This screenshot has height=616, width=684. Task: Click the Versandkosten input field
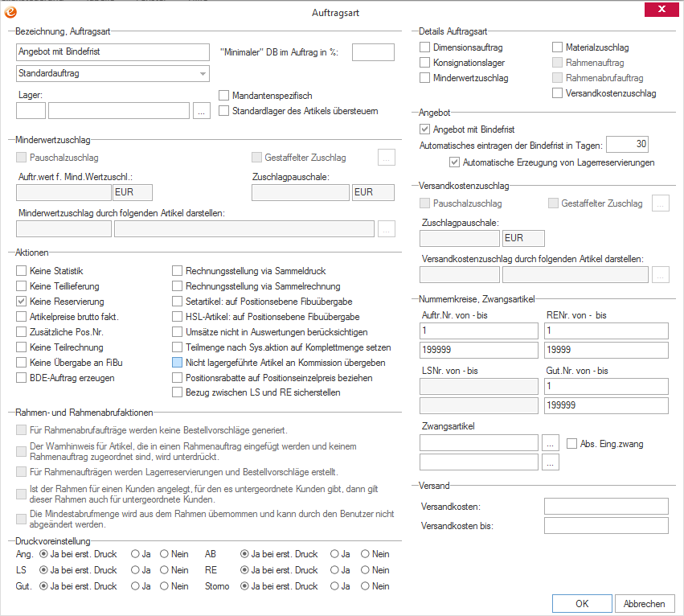[x=606, y=507]
